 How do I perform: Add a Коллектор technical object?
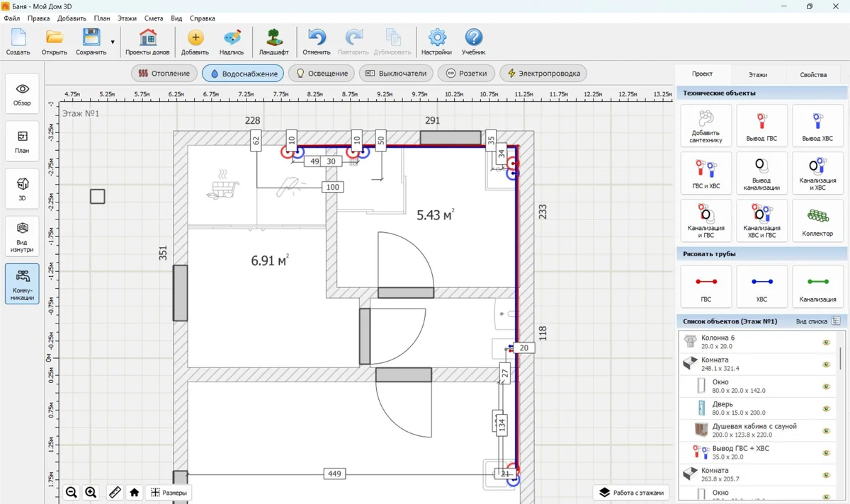pyautogui.click(x=817, y=220)
